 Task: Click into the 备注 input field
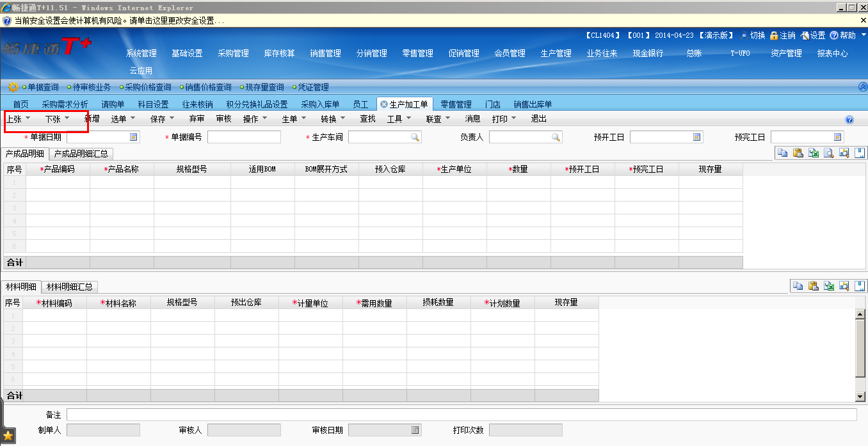[462, 415]
